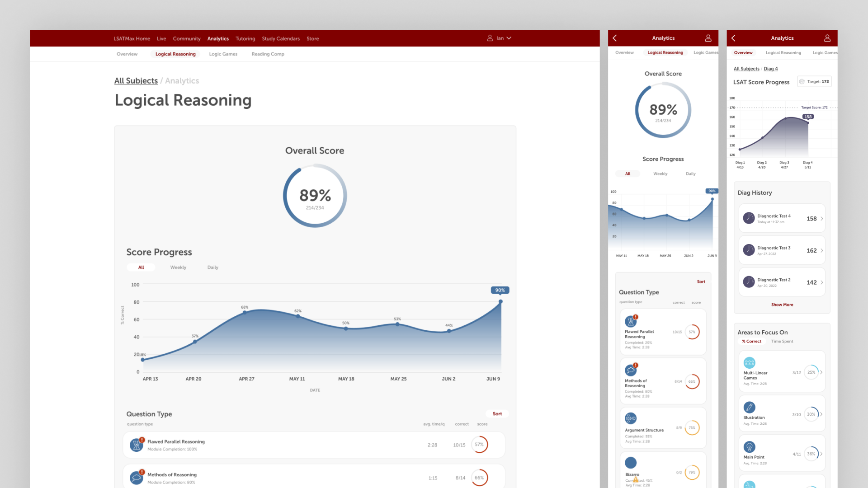Open Diagnostic Test 2 using its chevron
This screenshot has height=488, width=868.
(822, 282)
